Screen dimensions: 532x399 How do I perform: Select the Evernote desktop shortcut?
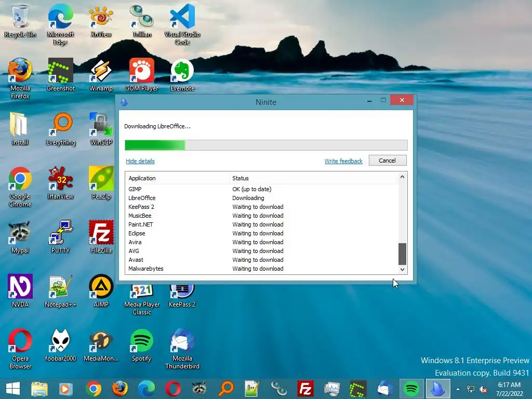(182, 75)
